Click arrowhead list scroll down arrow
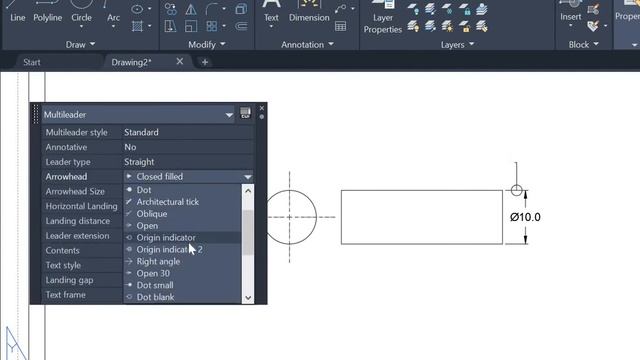Screen dimensions: 640x360 pyautogui.click(x=248, y=298)
